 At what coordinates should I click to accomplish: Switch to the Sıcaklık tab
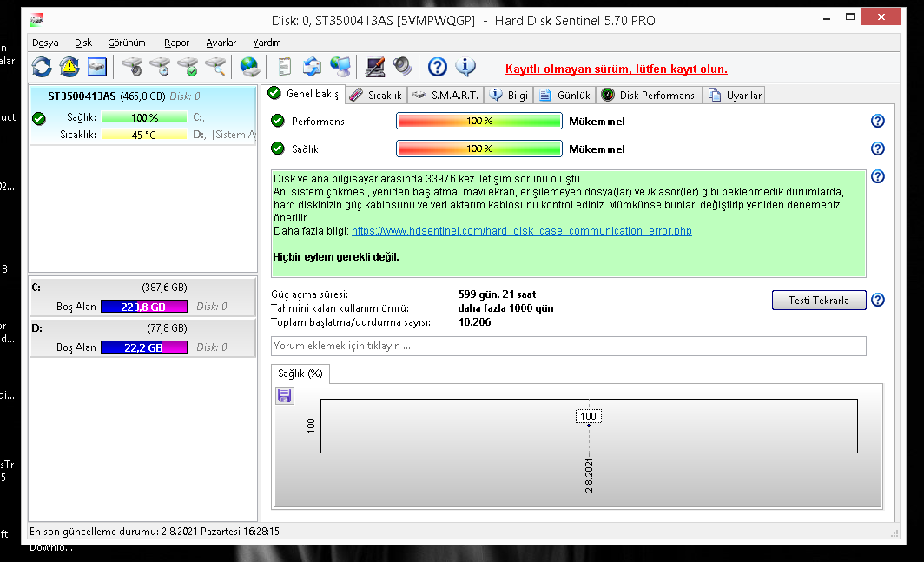(375, 96)
